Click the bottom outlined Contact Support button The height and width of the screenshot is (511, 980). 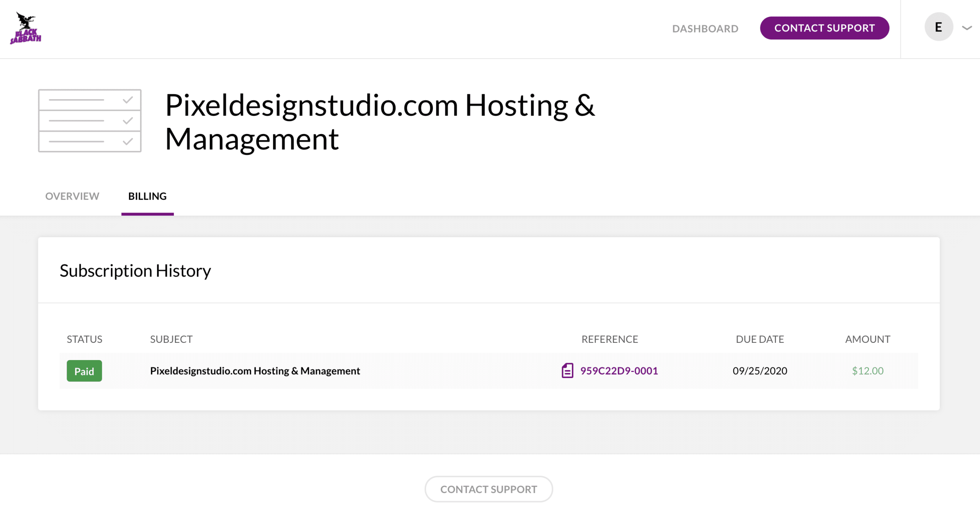(x=488, y=489)
